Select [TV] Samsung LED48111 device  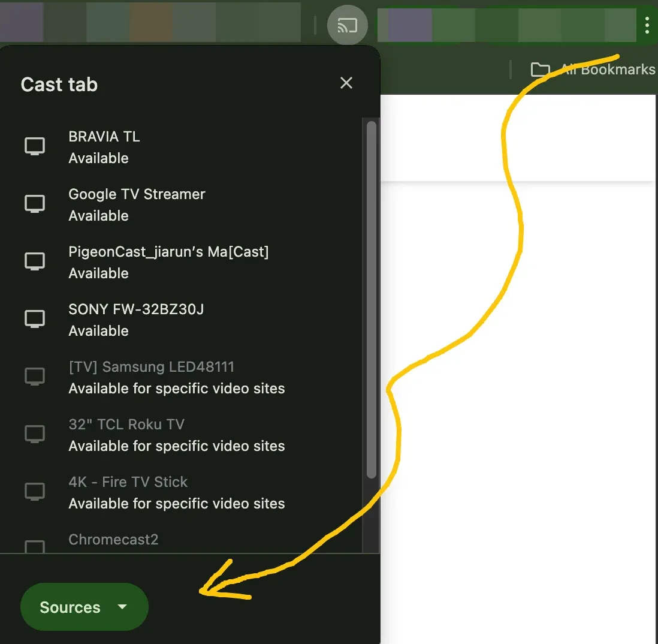181,377
